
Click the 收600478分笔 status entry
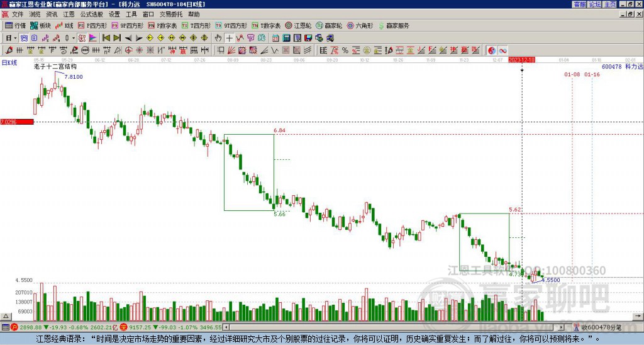coord(598,327)
